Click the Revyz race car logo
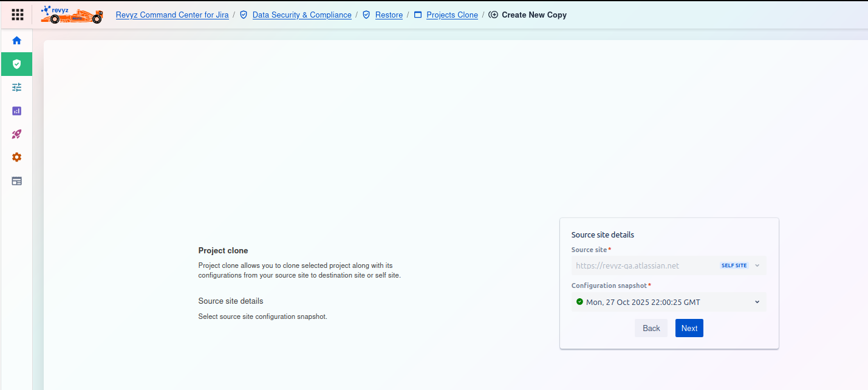Viewport: 868px width, 390px height. [x=72, y=15]
